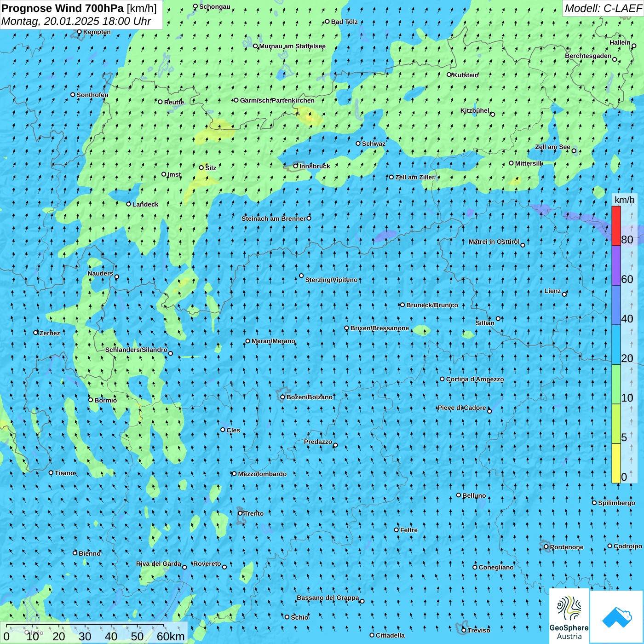Click the red 80 km/h legend color
Screen dimensions: 644x644
tap(616, 226)
